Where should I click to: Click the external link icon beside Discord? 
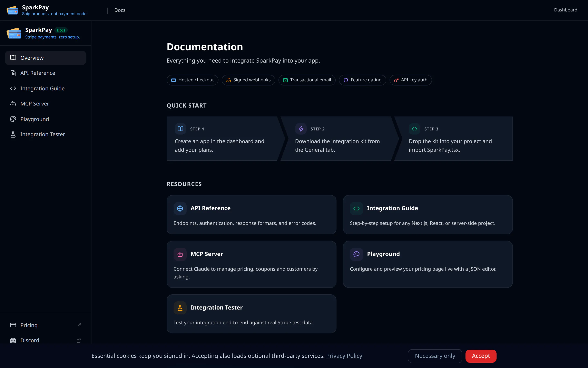coord(79,340)
